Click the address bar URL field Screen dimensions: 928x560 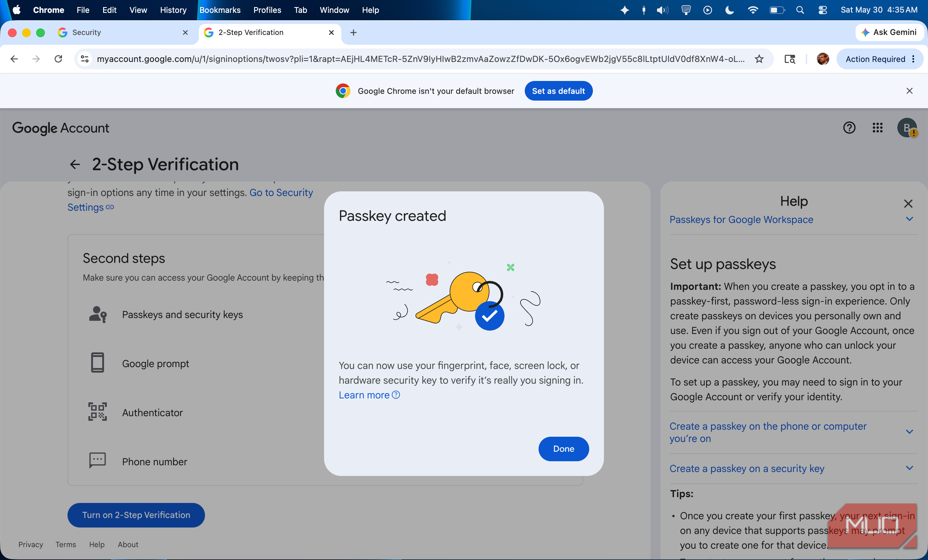420,59
